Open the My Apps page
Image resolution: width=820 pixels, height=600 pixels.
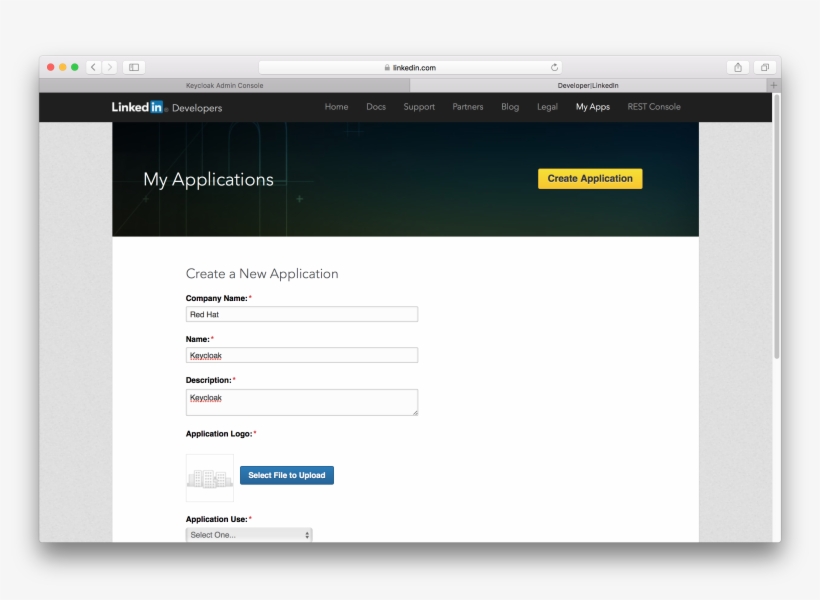point(592,107)
